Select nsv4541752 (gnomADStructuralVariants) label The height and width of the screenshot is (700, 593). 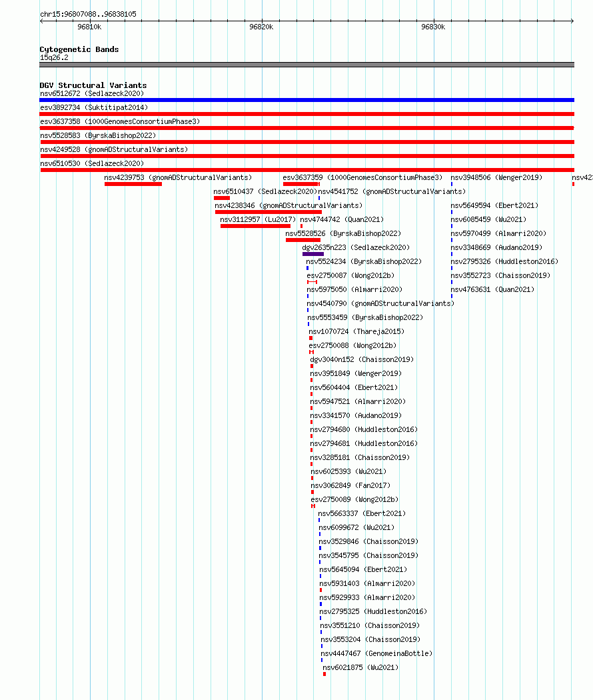click(x=392, y=192)
